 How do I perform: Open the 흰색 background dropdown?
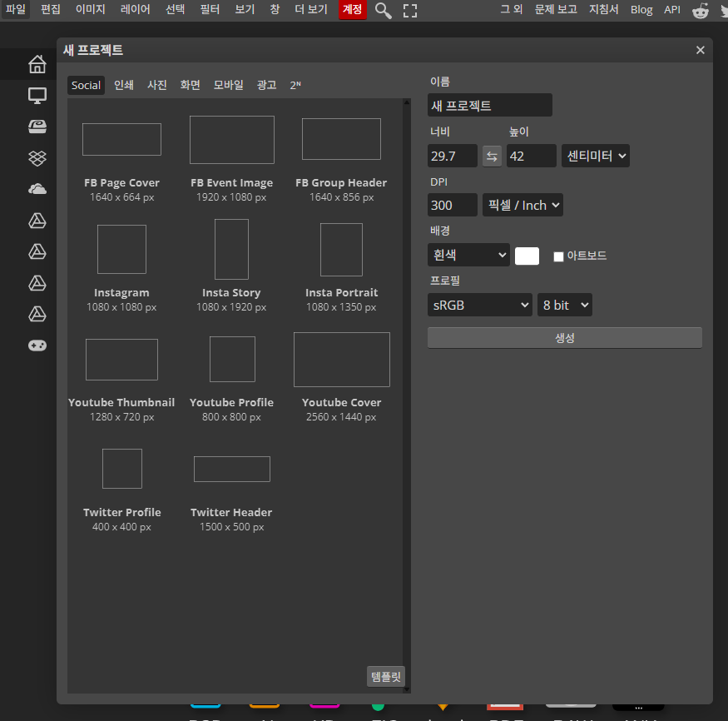pyautogui.click(x=468, y=255)
